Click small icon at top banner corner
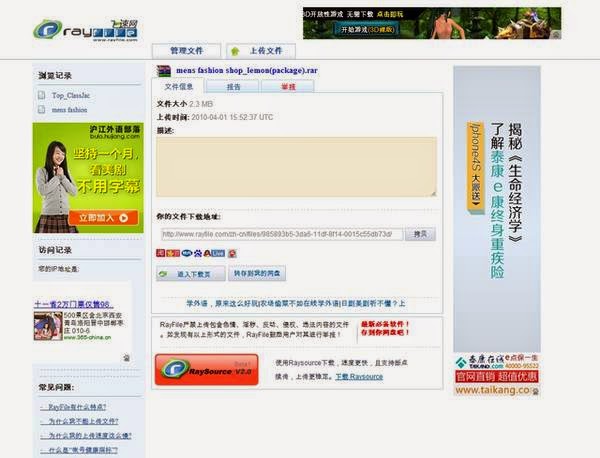The height and width of the screenshot is (458, 600). tap(557, 35)
